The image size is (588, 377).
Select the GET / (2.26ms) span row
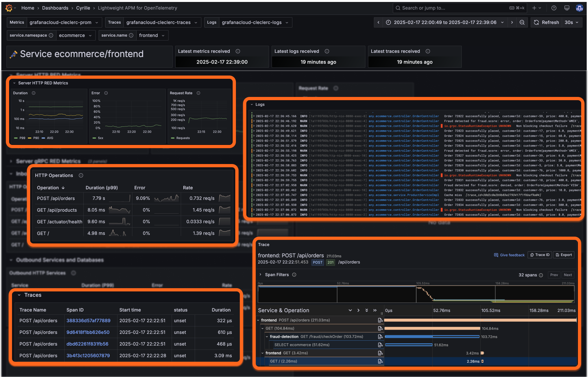[x=416, y=361]
